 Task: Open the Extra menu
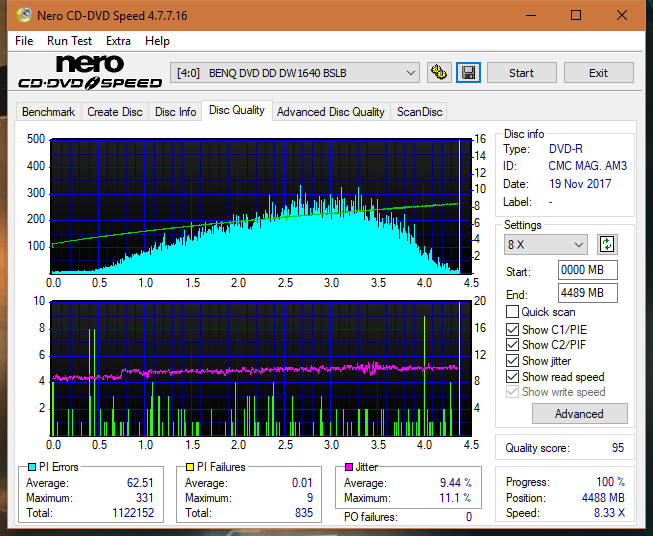pyautogui.click(x=118, y=41)
